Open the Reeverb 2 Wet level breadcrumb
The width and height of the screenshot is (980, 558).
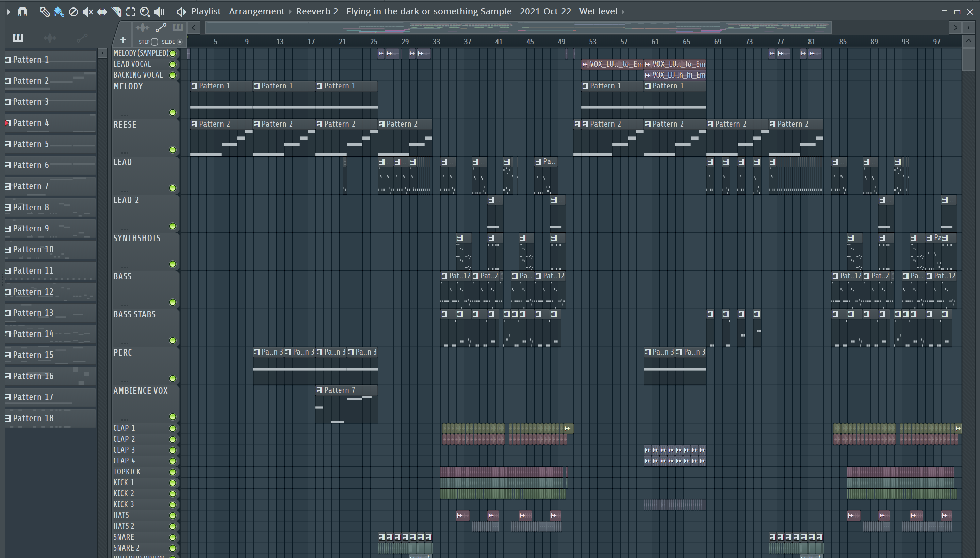(456, 12)
